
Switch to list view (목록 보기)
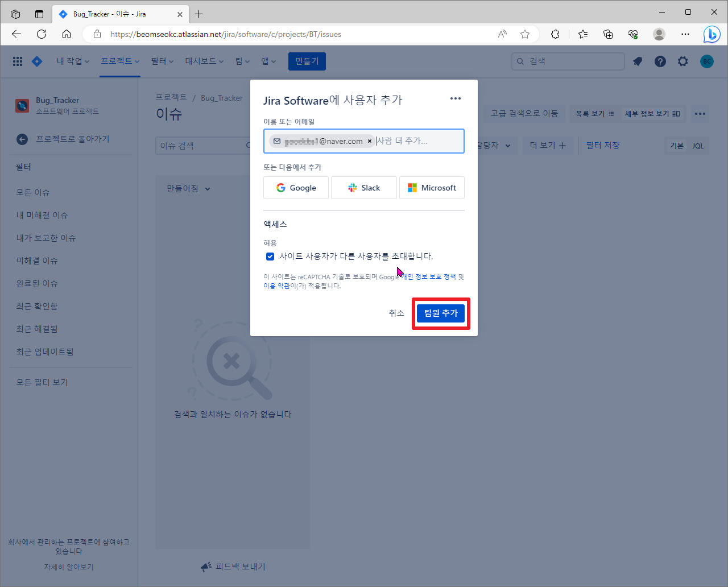594,114
